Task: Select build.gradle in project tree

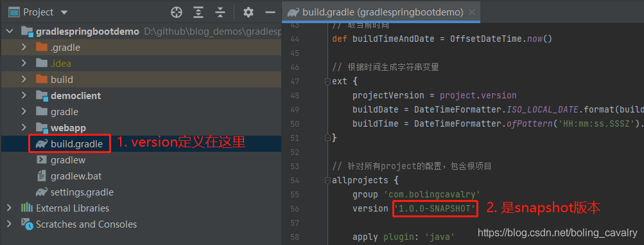Action: point(76,144)
